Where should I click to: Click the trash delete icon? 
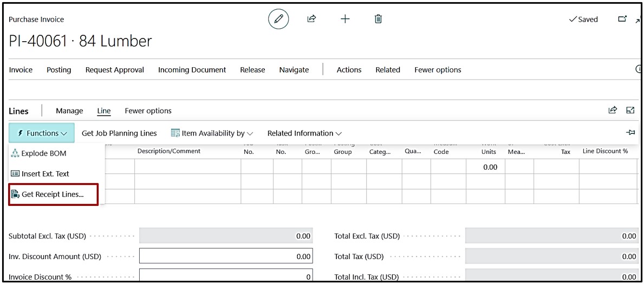[378, 19]
